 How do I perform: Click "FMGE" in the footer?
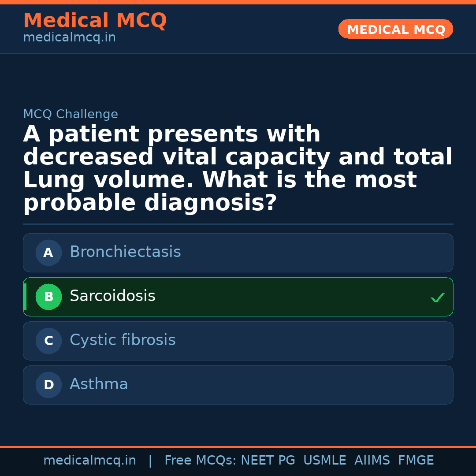tap(416, 461)
